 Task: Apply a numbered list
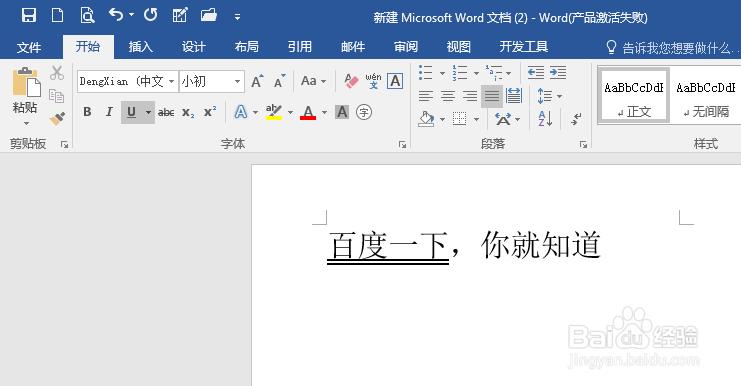(459, 73)
